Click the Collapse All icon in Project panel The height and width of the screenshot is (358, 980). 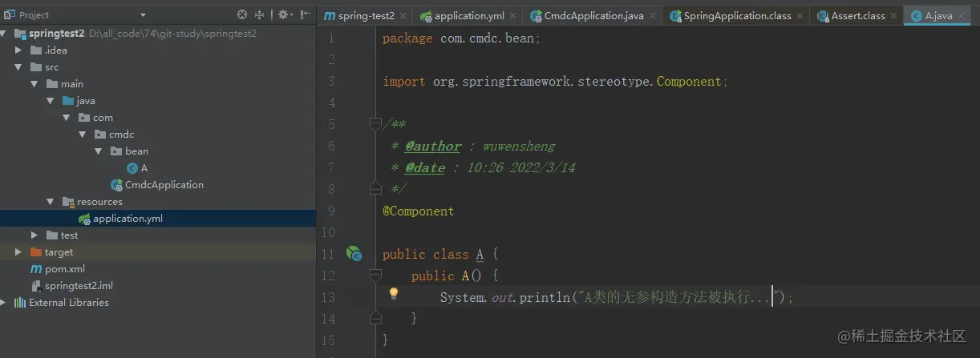260,14
